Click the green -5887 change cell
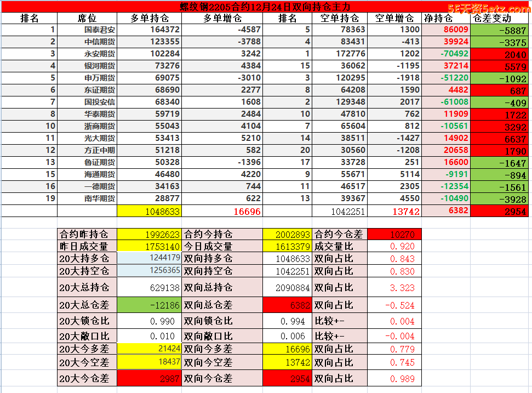 500,31
